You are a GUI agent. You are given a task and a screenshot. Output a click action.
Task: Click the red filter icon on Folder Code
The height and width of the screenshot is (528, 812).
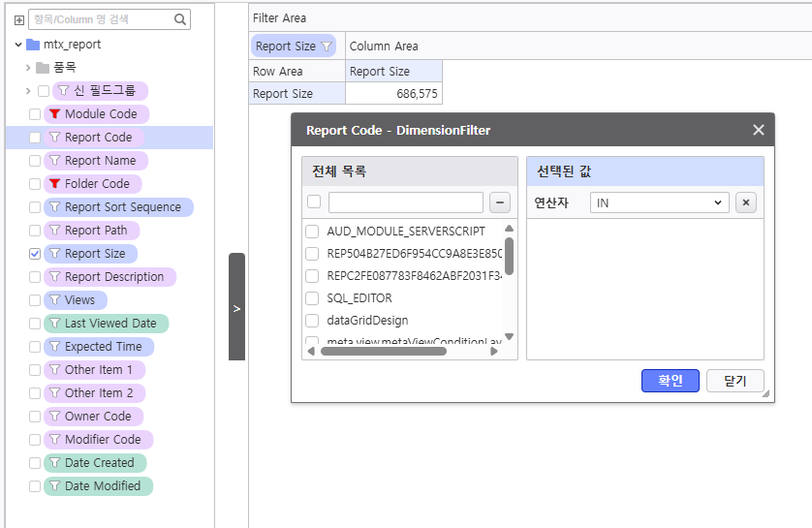[54, 184]
